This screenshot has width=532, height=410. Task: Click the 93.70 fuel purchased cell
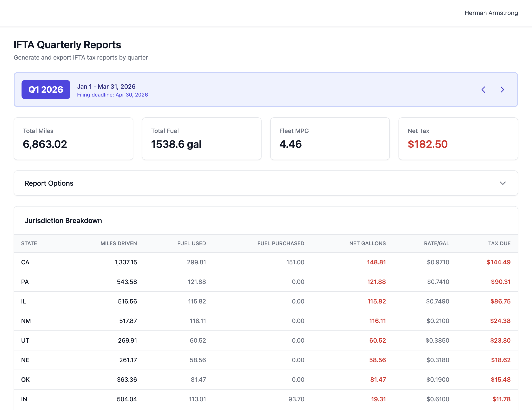coord(296,399)
